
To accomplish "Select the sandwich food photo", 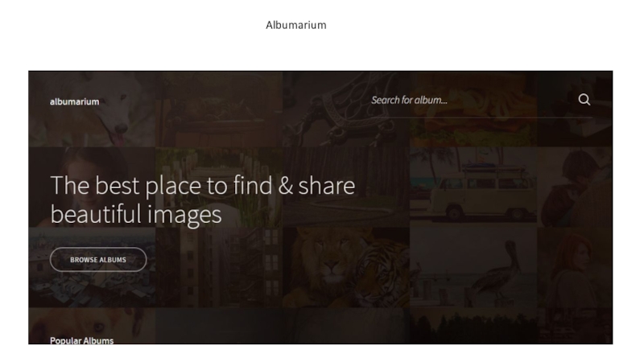I will pos(473,109).
